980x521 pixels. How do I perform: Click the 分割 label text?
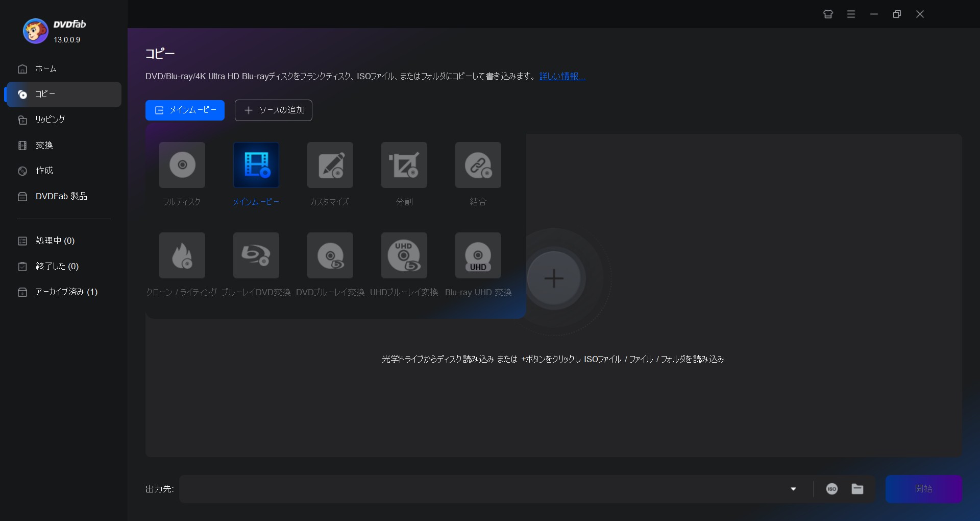point(404,202)
